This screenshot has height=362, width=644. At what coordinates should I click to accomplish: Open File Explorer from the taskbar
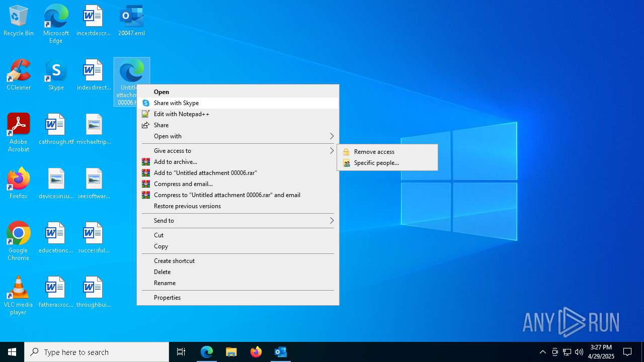(231, 352)
